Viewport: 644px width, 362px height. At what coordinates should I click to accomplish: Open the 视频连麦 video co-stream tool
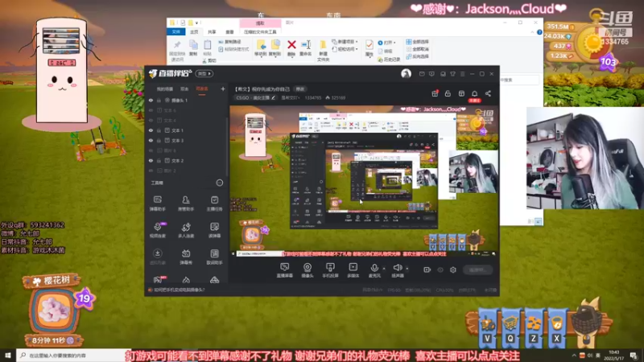157,230
